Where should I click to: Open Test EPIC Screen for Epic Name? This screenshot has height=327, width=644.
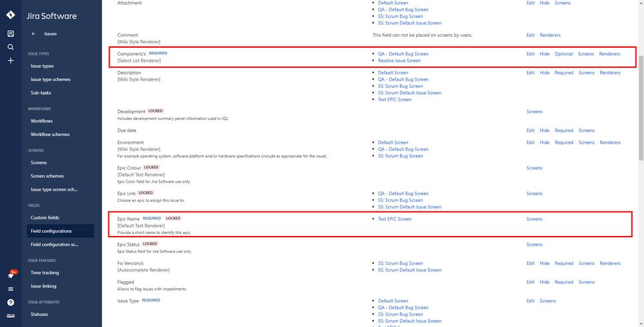coord(395,219)
